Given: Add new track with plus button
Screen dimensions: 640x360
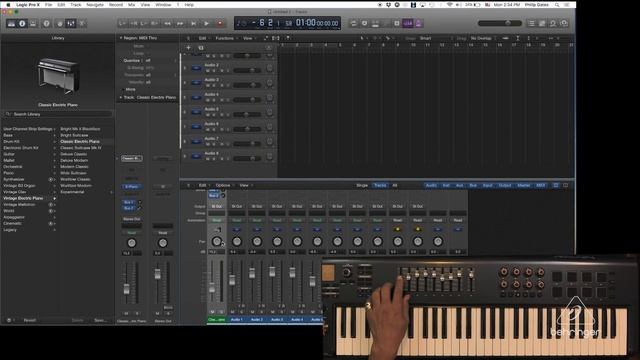Looking at the screenshot, I should pos(189,48).
